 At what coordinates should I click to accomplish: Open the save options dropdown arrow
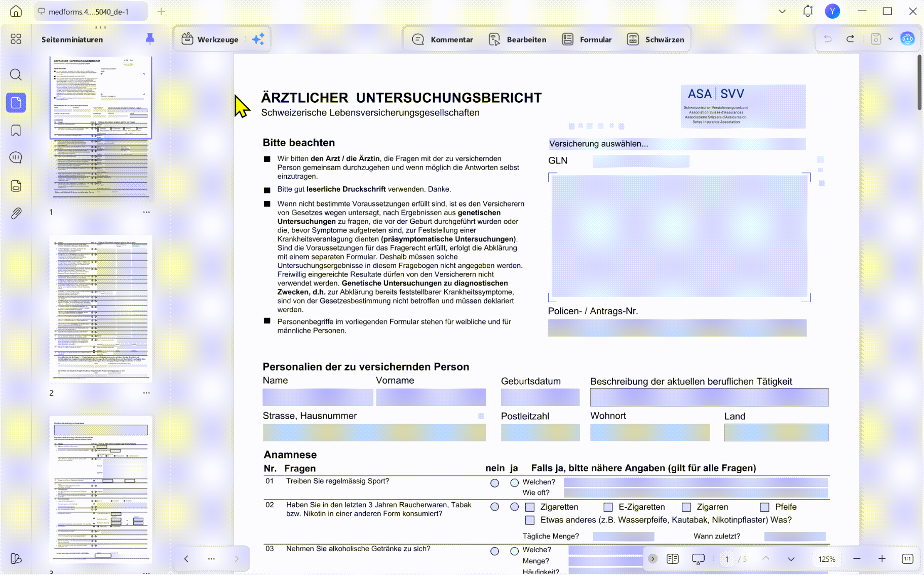coord(891,39)
